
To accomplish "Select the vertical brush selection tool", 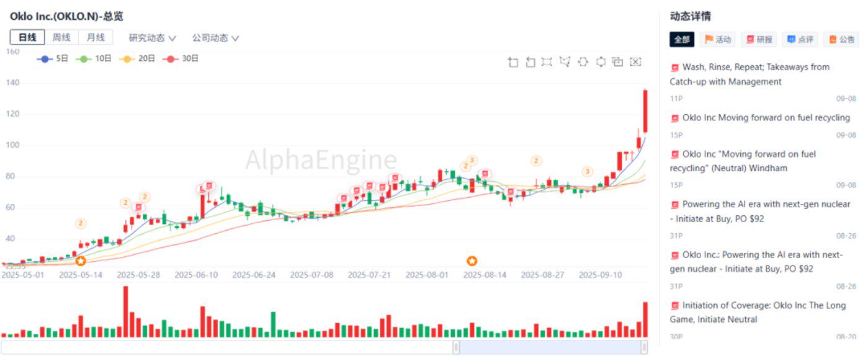I will [600, 62].
